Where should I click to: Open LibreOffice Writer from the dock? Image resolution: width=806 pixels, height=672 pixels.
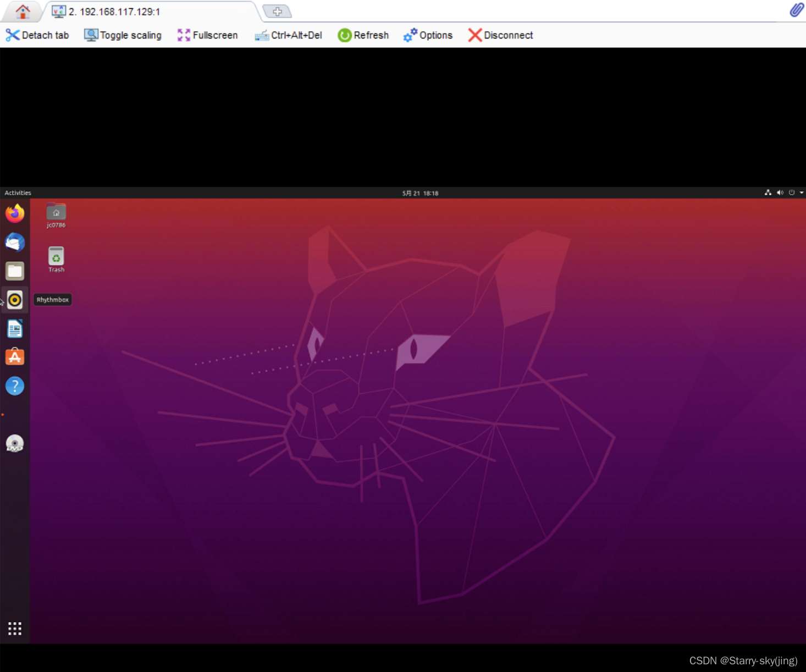click(15, 329)
